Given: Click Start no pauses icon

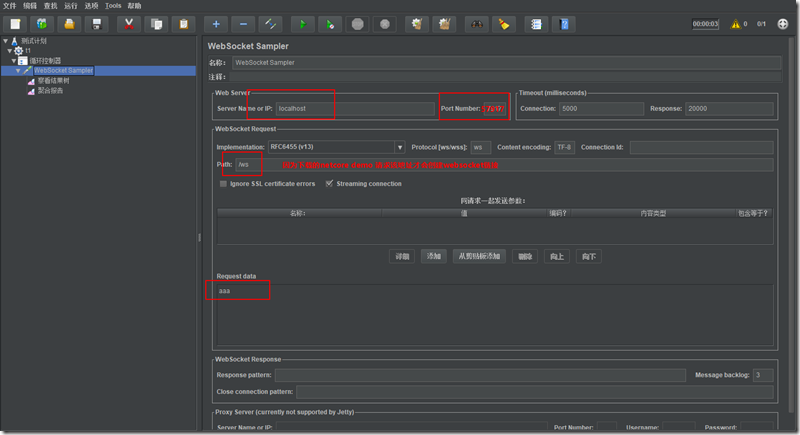Looking at the screenshot, I should point(330,24).
